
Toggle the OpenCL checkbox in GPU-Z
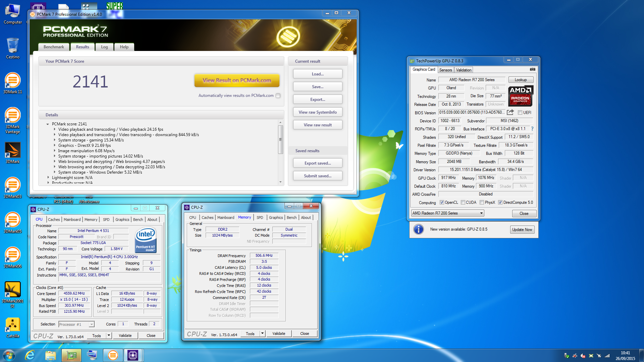pos(442,202)
